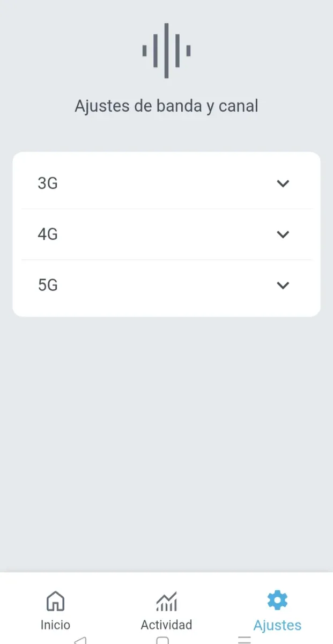Open the Inicio home icon

click(x=55, y=601)
